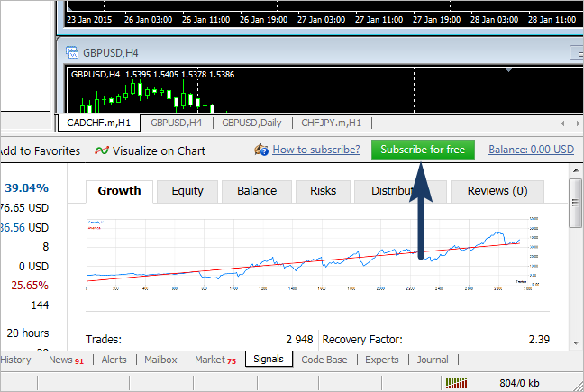
Task: Switch to CADCHF.m,H1 chart tab
Action: click(x=99, y=123)
